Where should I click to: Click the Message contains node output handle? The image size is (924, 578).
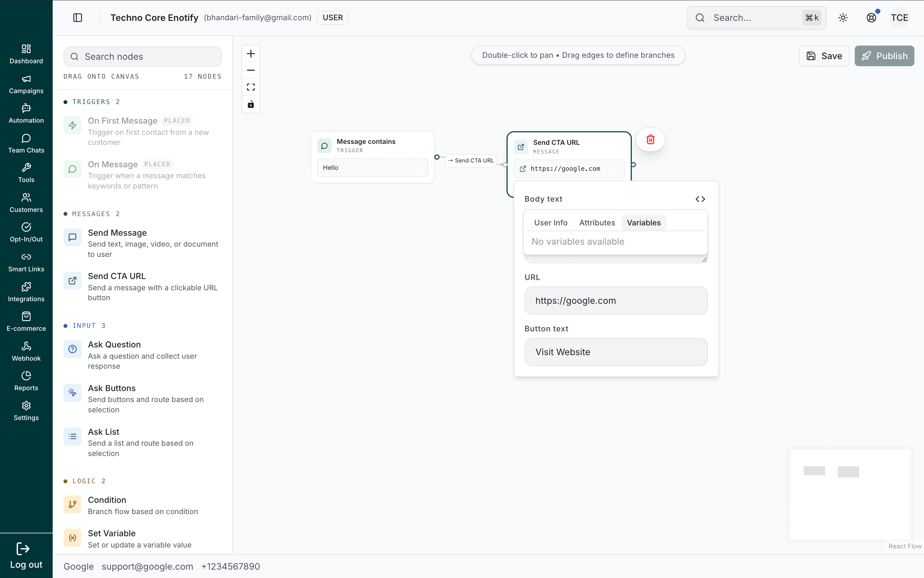point(437,157)
